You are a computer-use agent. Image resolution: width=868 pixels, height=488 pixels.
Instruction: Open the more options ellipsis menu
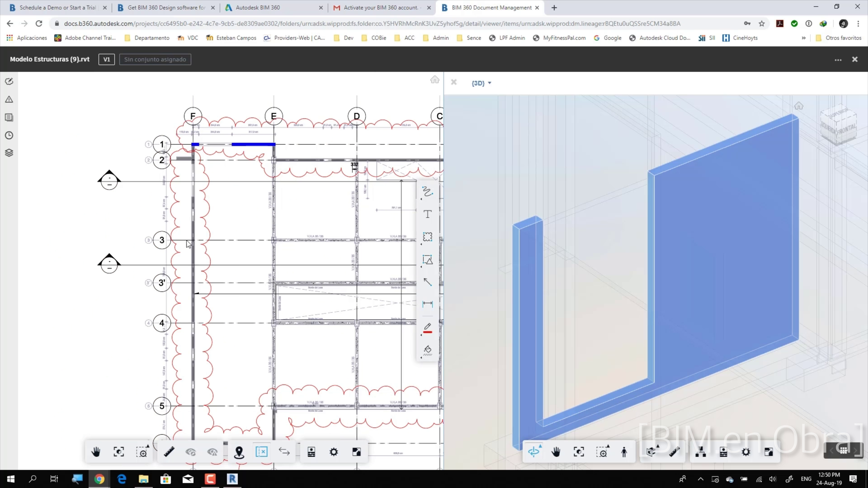pyautogui.click(x=838, y=60)
